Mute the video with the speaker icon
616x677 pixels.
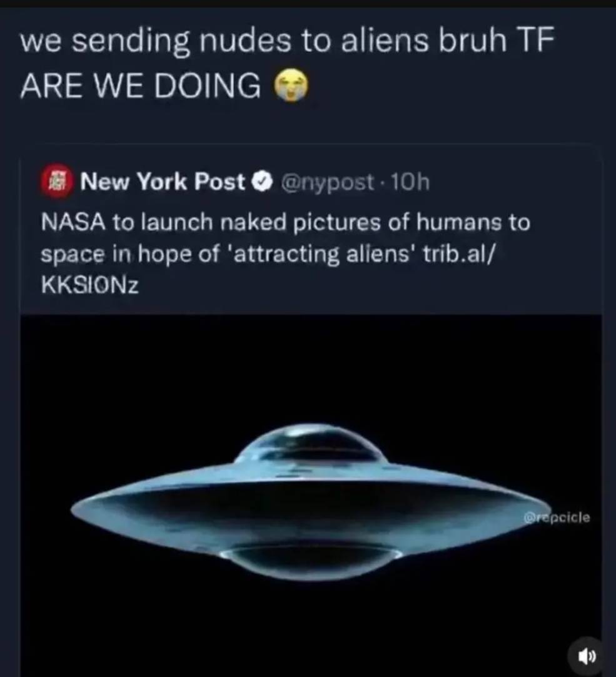(x=586, y=656)
